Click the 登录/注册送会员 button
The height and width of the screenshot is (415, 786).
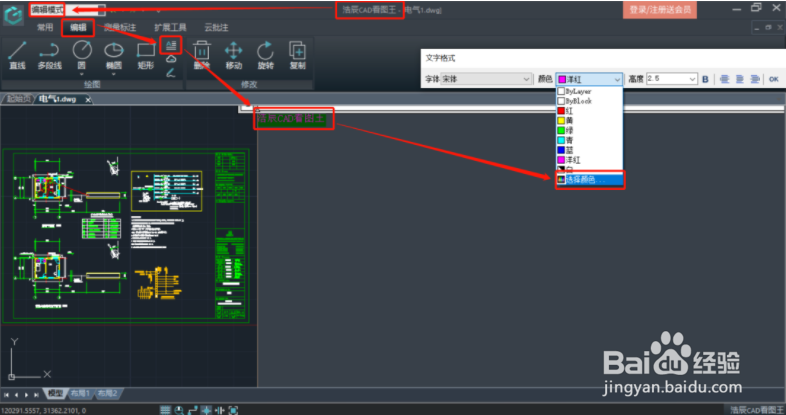660,10
